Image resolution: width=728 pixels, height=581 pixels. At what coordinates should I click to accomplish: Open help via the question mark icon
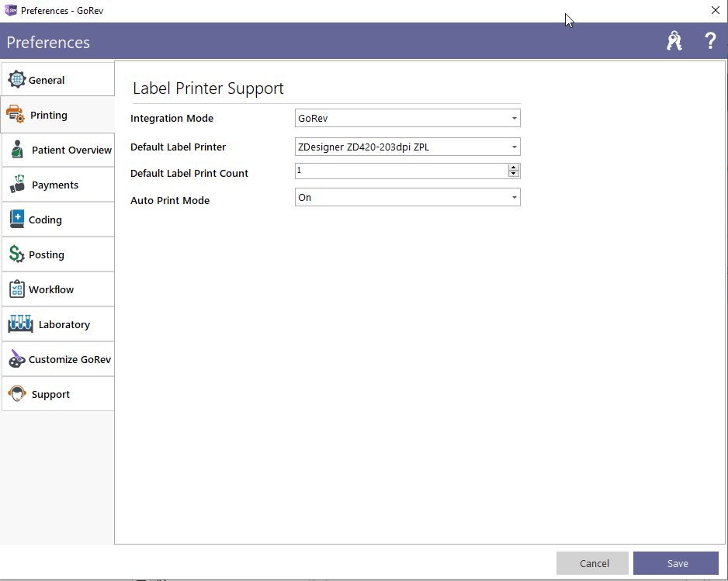coord(710,41)
